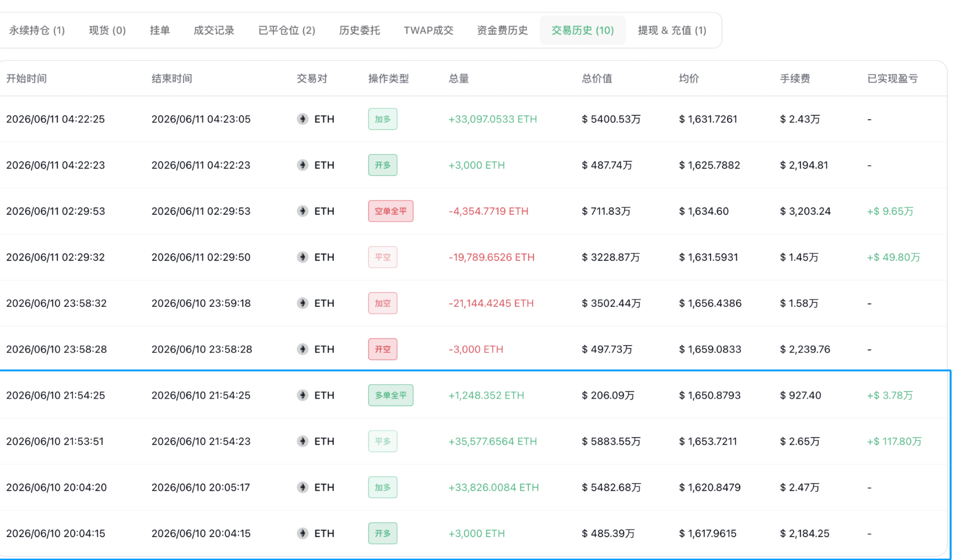955x560 pixels.
Task: Click ETH icon in the 23:58:28 row
Action: point(303,349)
